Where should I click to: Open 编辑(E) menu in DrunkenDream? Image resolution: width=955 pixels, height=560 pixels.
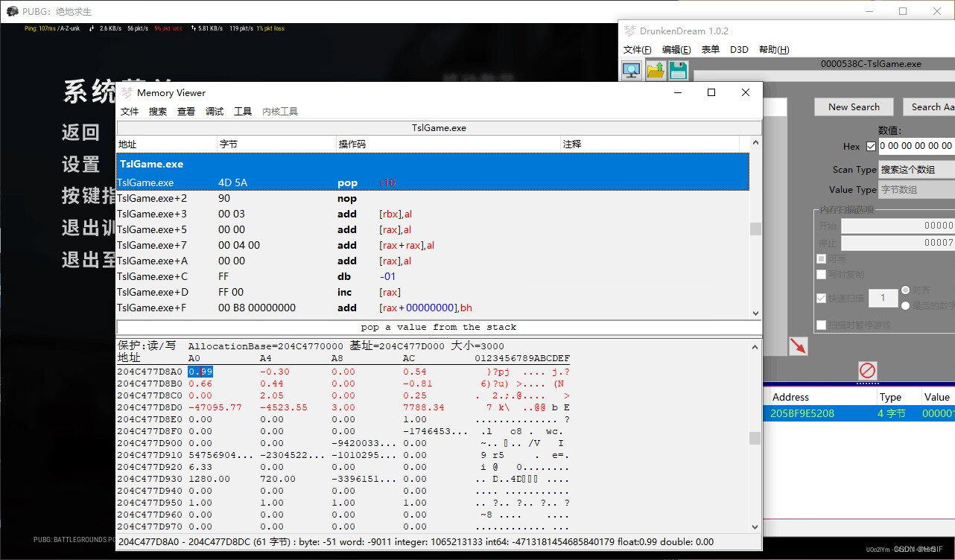(x=676, y=50)
